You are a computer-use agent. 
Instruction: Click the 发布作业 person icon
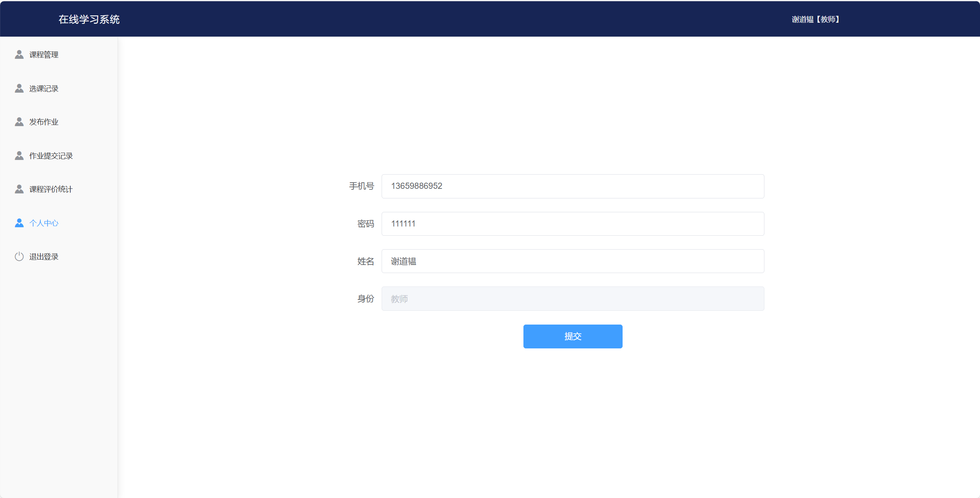19,122
